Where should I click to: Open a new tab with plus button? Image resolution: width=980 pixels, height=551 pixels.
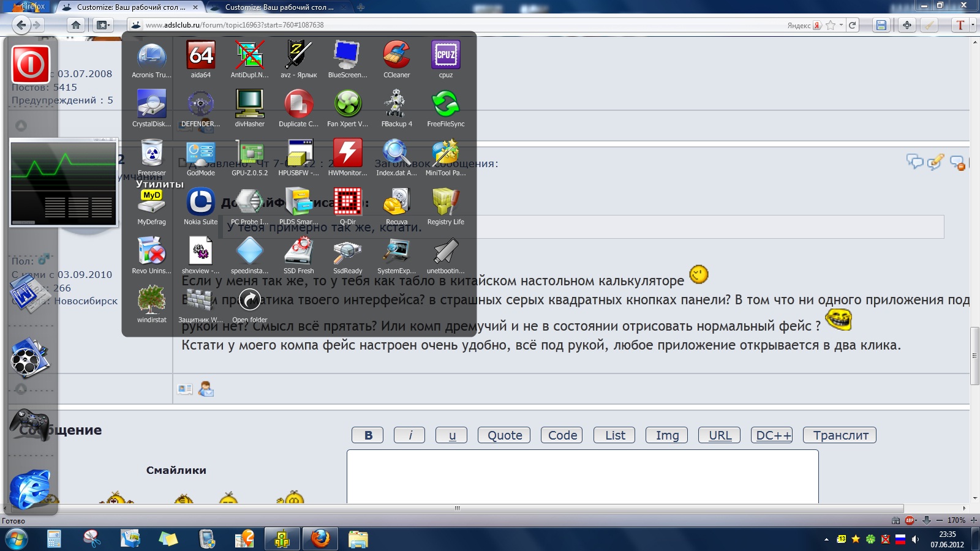pyautogui.click(x=361, y=7)
